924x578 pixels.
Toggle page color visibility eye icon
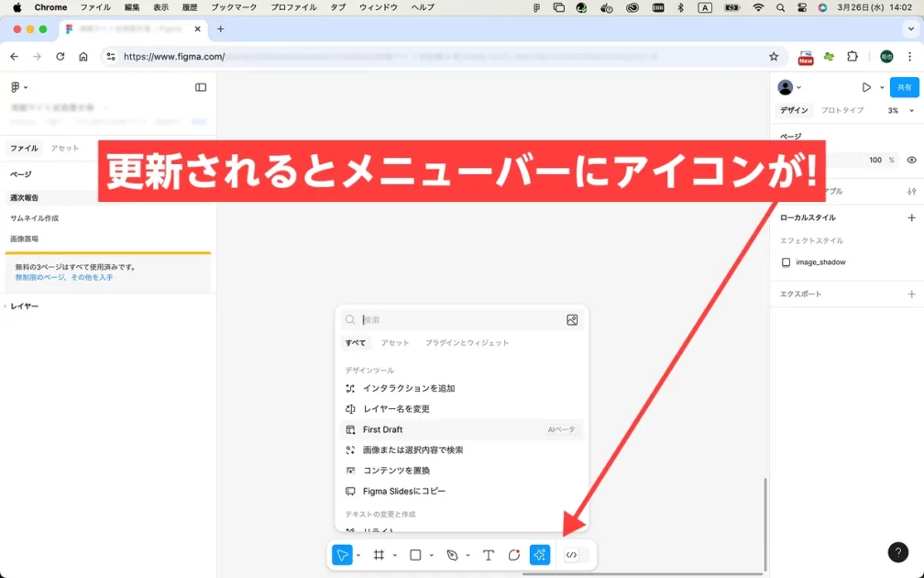pos(911,160)
